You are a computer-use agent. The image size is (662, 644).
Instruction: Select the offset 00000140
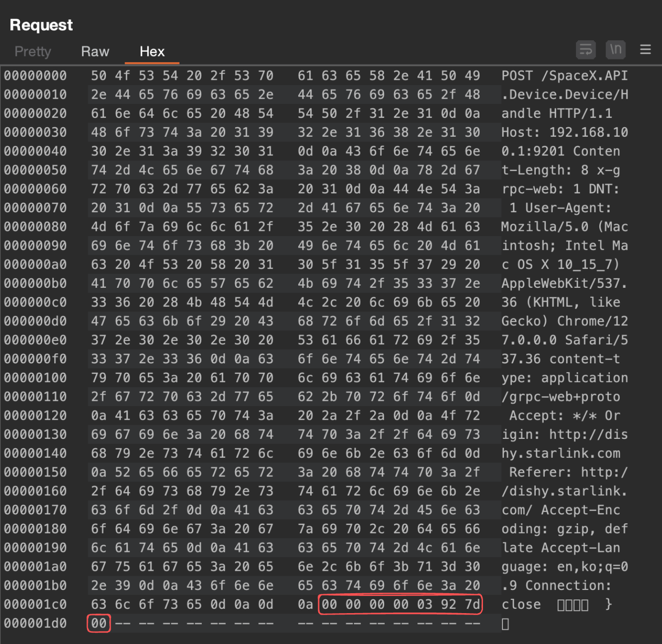tap(36, 454)
